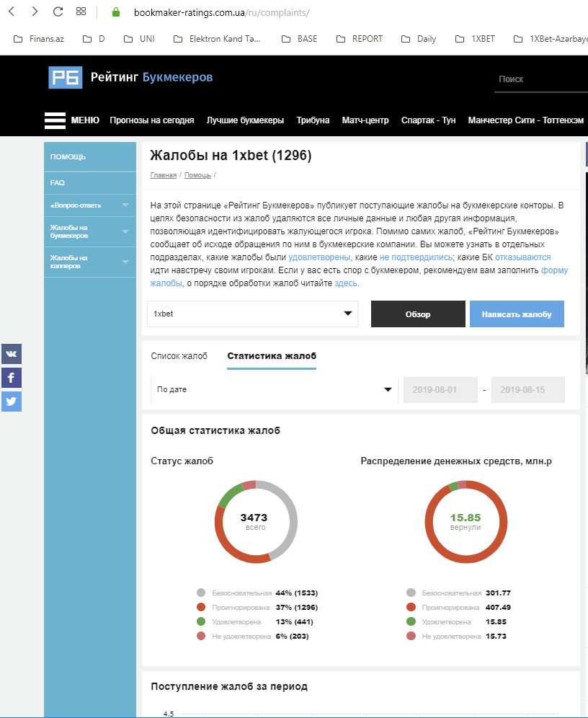Click grey Безосновательная swatch with 44% (1533)
The height and width of the screenshot is (718, 588).
coord(201,593)
